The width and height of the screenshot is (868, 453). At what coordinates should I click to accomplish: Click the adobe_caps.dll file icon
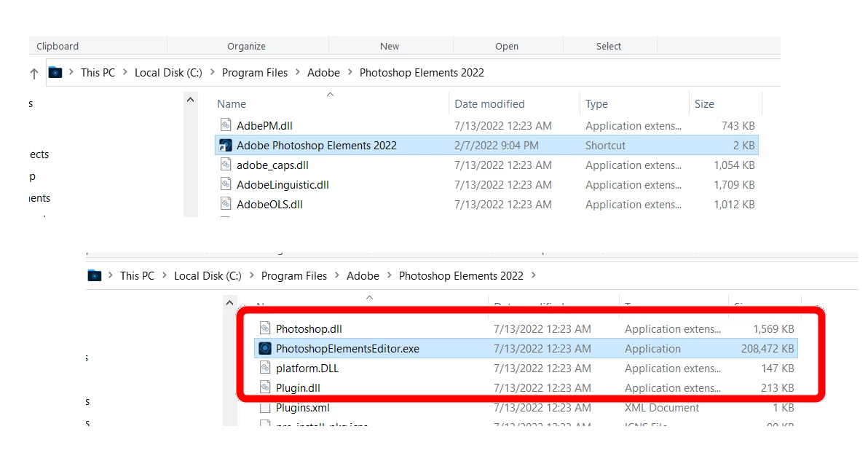[226, 164]
